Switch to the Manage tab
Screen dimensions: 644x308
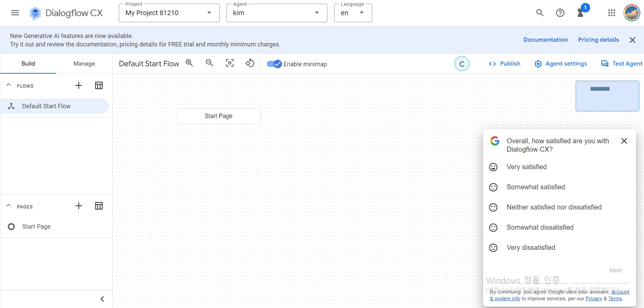84,64
